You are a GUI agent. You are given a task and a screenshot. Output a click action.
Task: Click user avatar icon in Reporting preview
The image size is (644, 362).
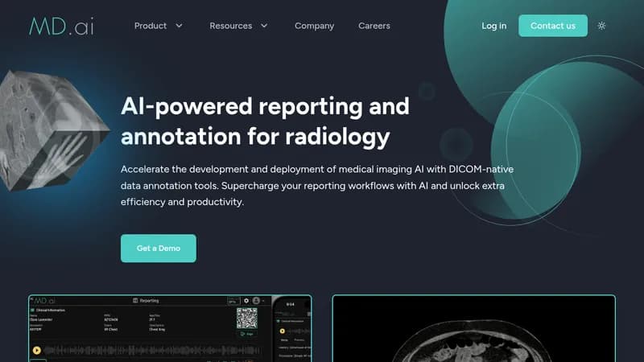256,300
